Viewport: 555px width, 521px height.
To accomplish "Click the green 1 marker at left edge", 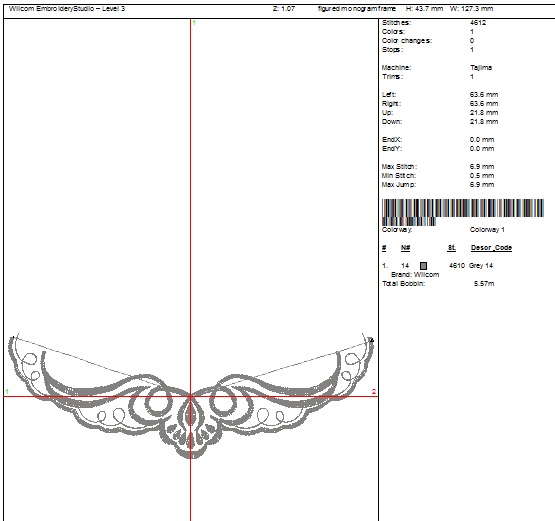I will point(7,391).
